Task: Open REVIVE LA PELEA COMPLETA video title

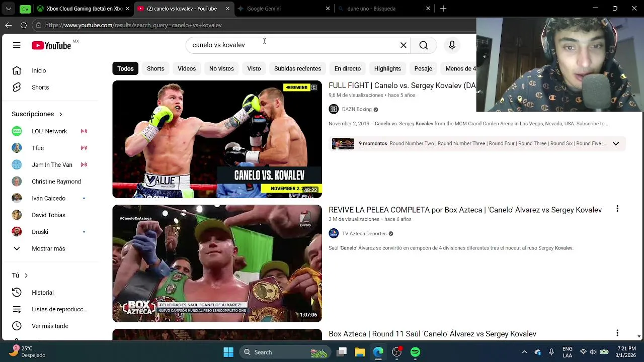Action: pyautogui.click(x=465, y=210)
